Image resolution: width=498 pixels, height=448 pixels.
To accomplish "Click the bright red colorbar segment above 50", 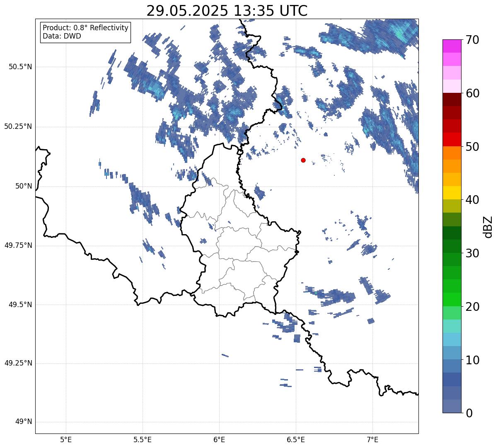I will pyautogui.click(x=451, y=140).
